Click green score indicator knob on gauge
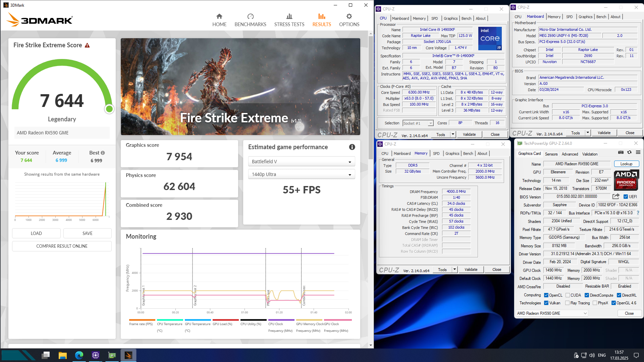This screenshot has height=362, width=644. click(x=109, y=109)
